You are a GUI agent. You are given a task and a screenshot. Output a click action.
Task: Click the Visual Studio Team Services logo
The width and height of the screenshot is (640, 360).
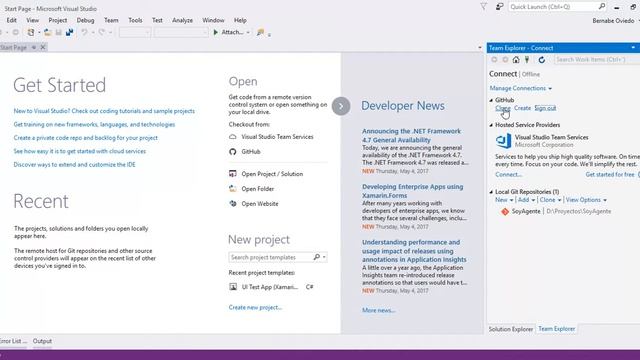[503, 141]
